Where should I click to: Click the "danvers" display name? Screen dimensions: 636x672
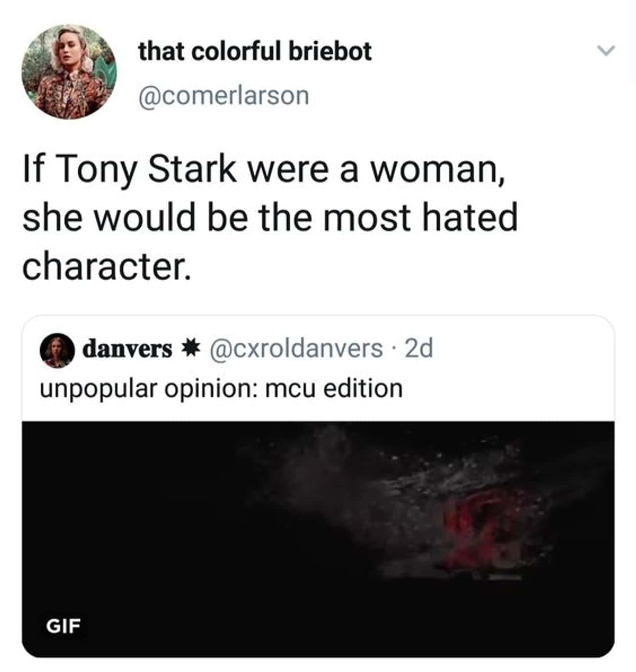(127, 349)
